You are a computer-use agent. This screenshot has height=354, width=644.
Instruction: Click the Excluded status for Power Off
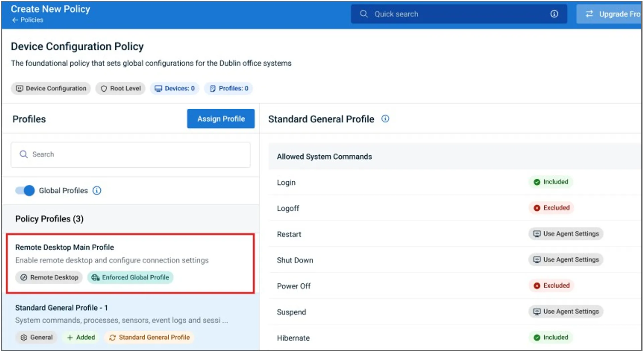click(x=552, y=285)
